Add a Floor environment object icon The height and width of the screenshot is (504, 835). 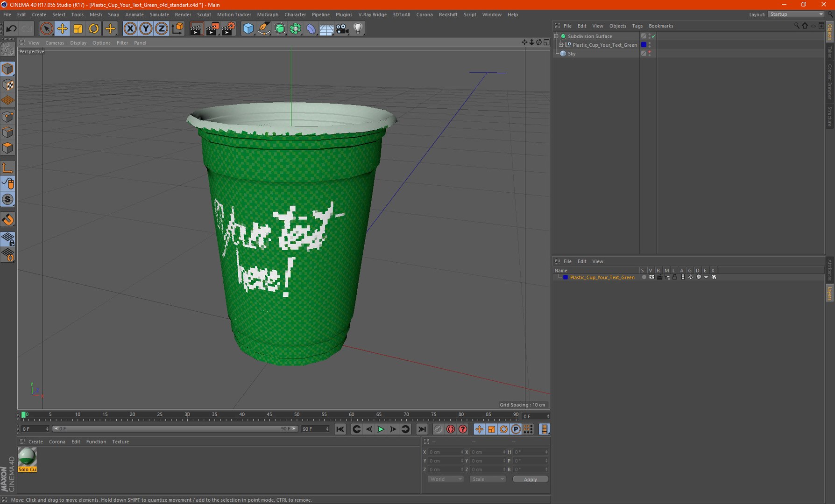click(326, 29)
